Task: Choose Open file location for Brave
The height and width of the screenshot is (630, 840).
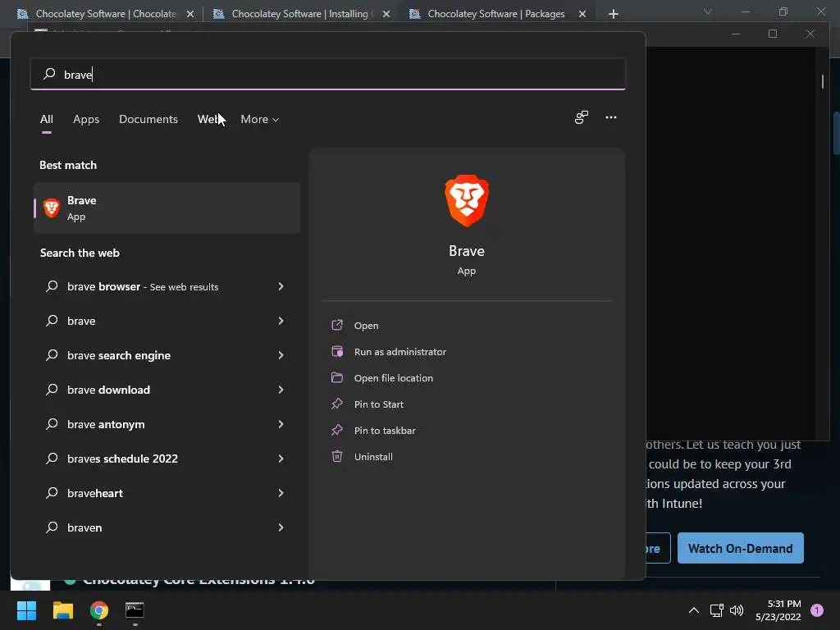Action: point(393,377)
